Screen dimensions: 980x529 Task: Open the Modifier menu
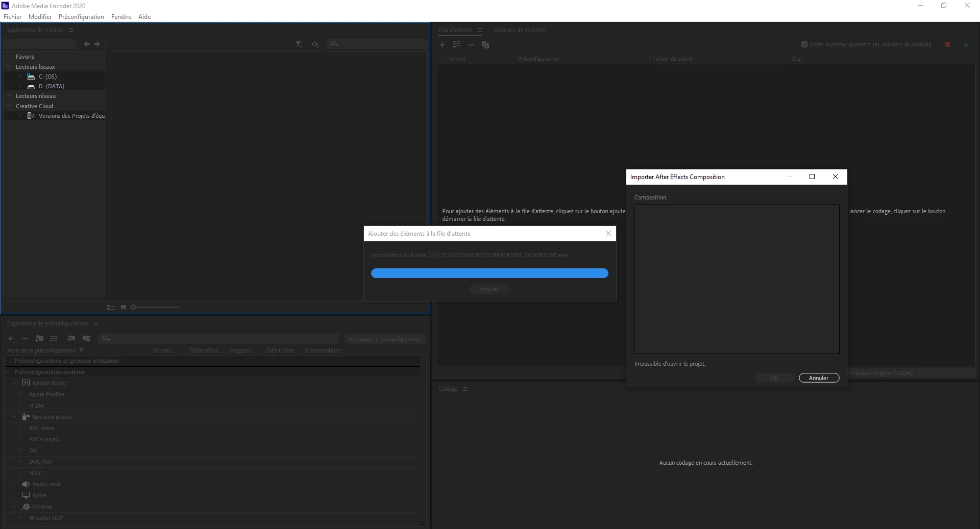tap(40, 17)
